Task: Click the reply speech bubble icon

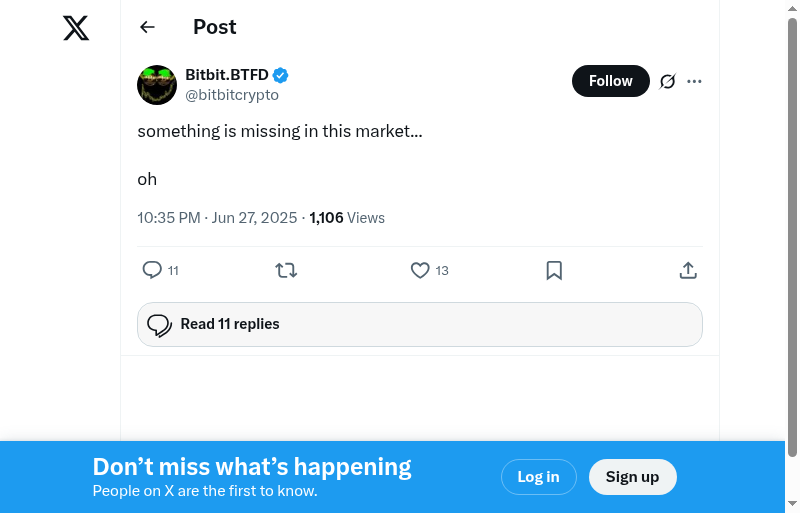Action: coord(152,270)
